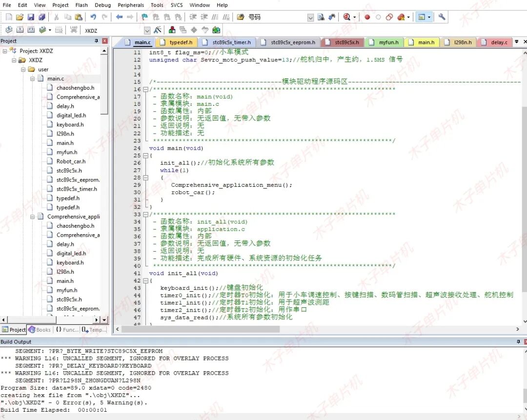Rebuild all target files icon

click(x=31, y=30)
